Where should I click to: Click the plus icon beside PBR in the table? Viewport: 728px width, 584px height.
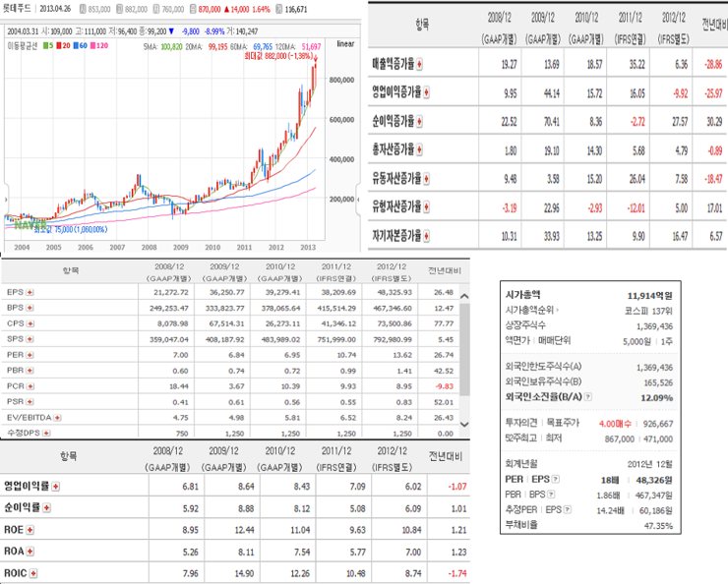click(30, 370)
